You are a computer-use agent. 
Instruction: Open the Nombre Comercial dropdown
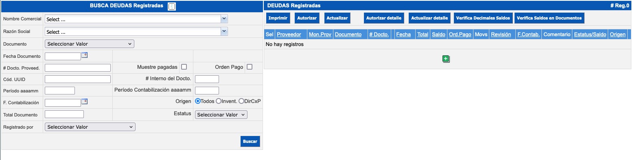coord(136,19)
